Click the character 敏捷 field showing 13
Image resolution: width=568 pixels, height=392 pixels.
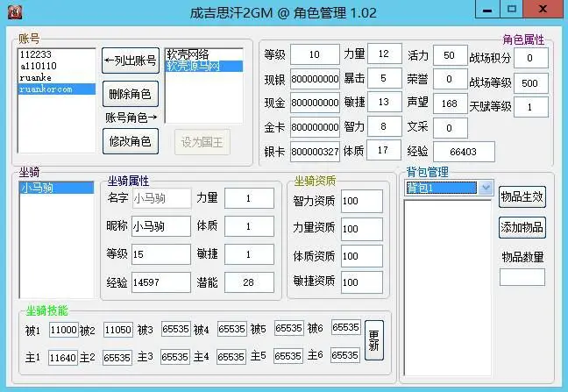coord(384,103)
